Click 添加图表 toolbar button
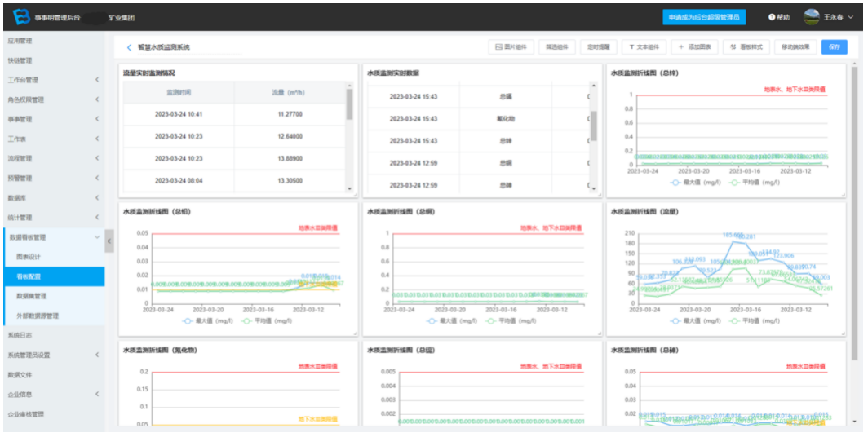The width and height of the screenshot is (868, 437). (695, 47)
